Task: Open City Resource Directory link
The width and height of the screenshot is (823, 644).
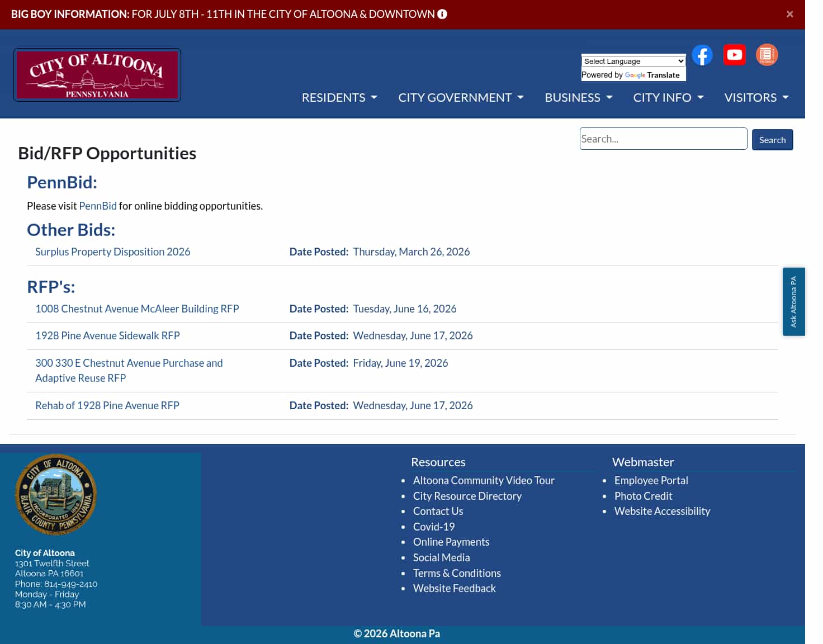Action: tap(467, 496)
